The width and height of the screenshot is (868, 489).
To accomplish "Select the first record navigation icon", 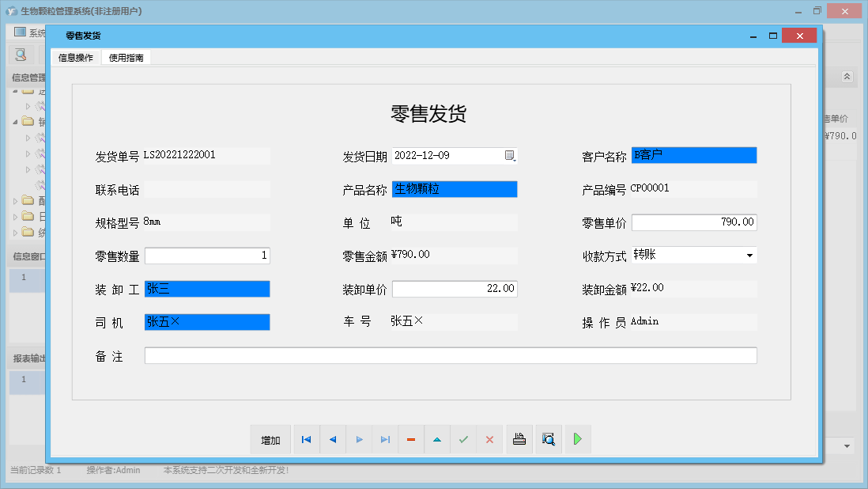I will click(307, 439).
